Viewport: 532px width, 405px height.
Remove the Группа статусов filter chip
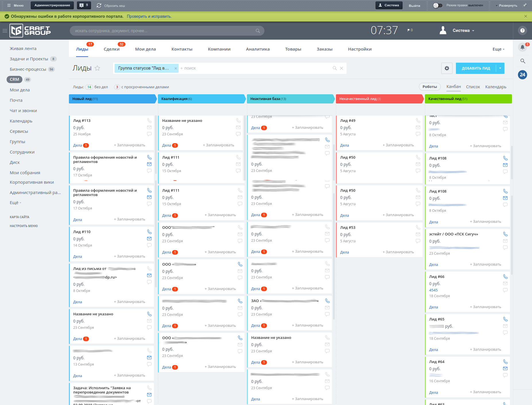click(x=175, y=68)
